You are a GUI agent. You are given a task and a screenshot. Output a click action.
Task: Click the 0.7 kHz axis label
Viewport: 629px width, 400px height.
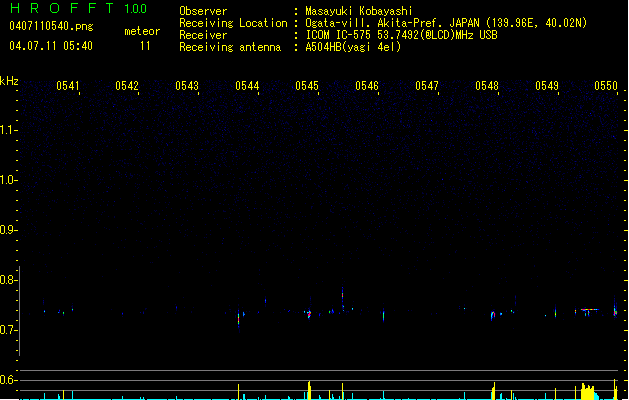point(8,330)
